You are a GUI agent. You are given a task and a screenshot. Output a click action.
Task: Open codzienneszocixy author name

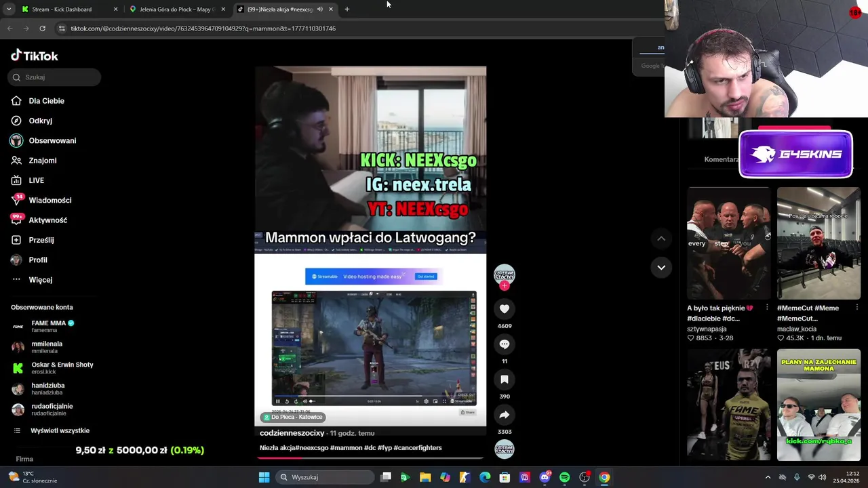coord(292,433)
